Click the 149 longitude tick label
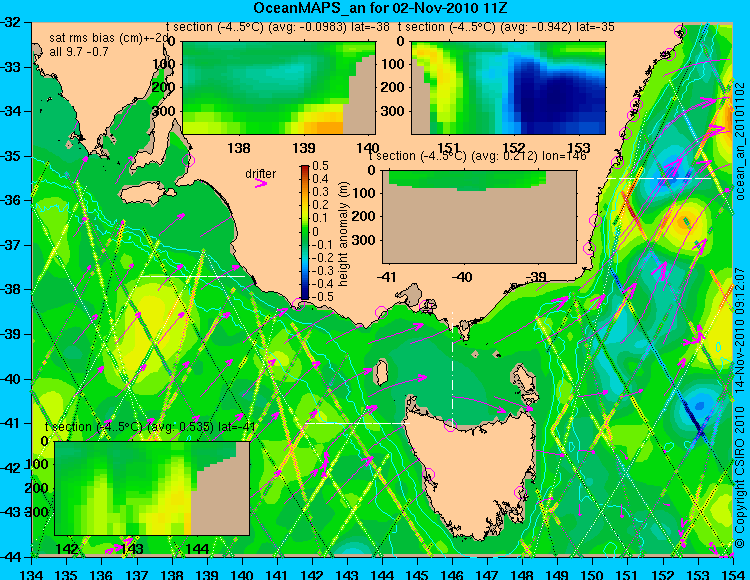Screen dimensions: 750x580 pos(558,574)
